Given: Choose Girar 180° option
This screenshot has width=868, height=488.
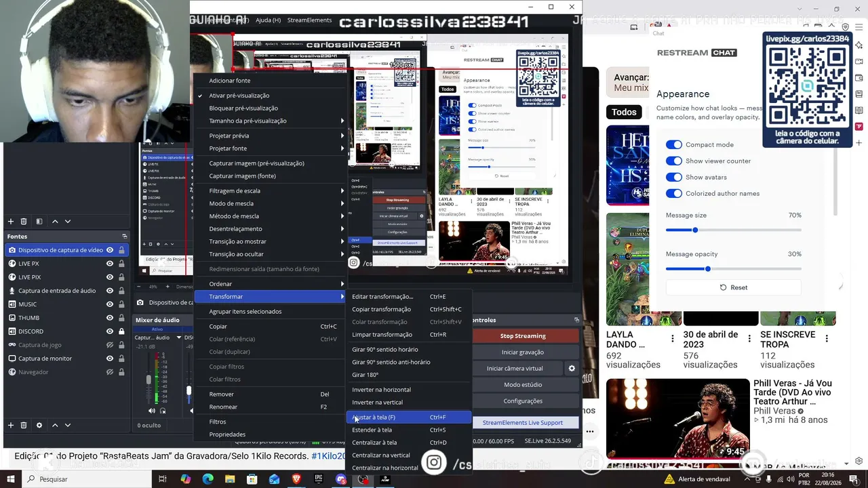Looking at the screenshot, I should pyautogui.click(x=408, y=375).
